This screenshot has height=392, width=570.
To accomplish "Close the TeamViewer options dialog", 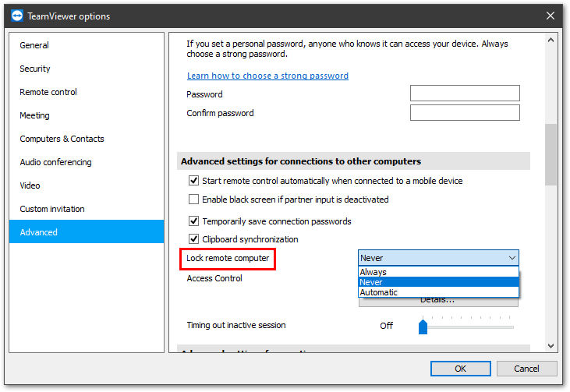I will click(x=550, y=16).
